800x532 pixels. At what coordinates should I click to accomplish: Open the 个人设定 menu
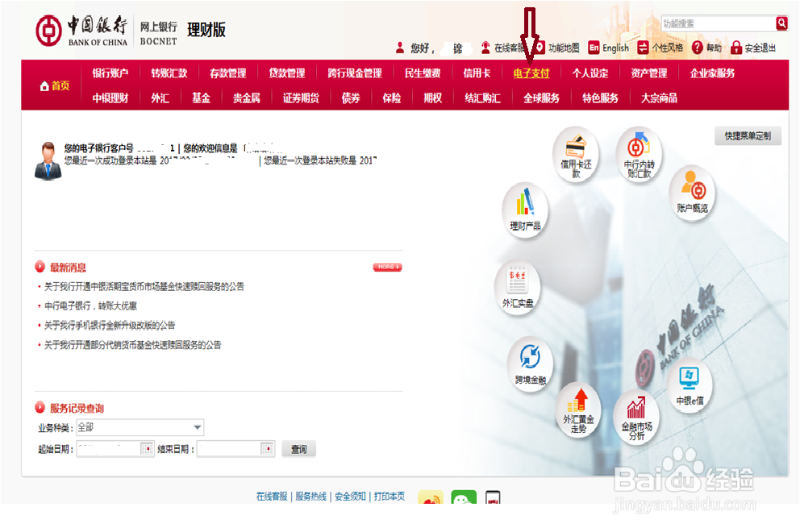coord(590,73)
